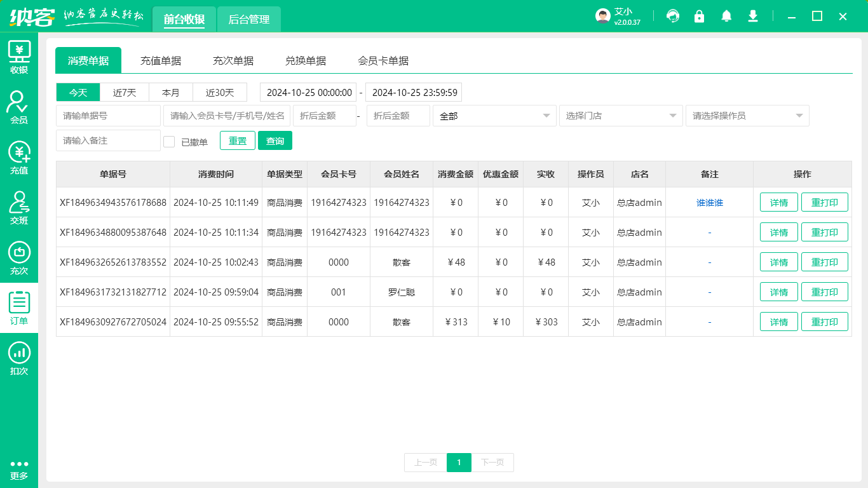Select the 充值单据 tab

[161, 61]
